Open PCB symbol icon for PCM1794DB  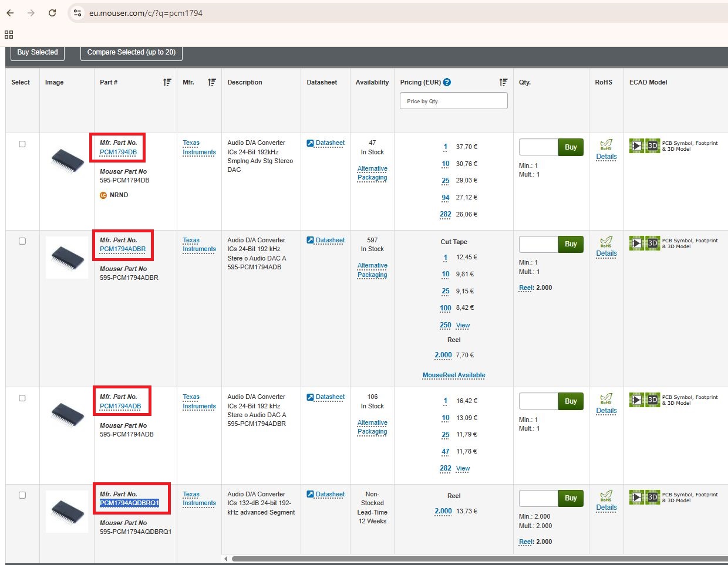pos(636,146)
